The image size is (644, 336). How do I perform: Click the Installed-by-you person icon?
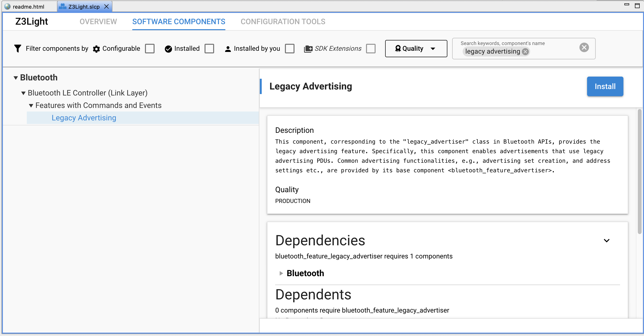point(228,49)
